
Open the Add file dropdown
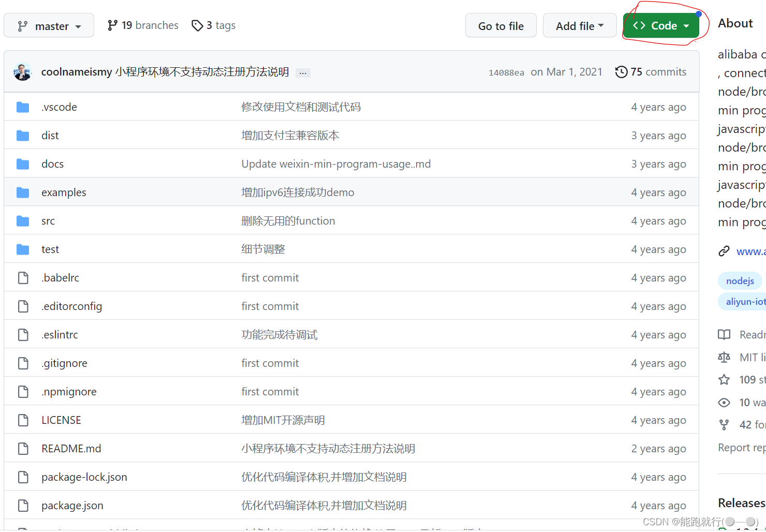tap(579, 25)
